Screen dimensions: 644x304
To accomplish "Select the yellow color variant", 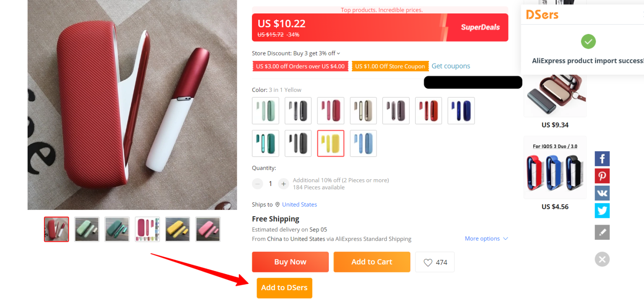I will pos(330,143).
